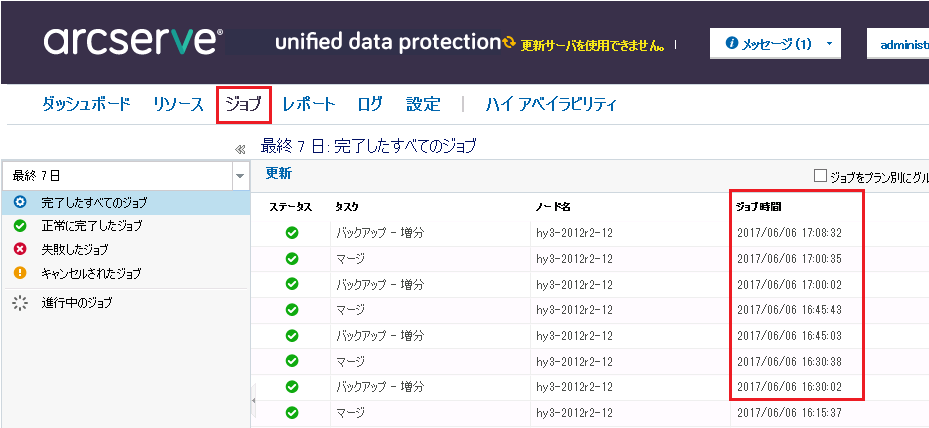
Task: Open the ダッシュボード tab
Action: click(x=86, y=104)
